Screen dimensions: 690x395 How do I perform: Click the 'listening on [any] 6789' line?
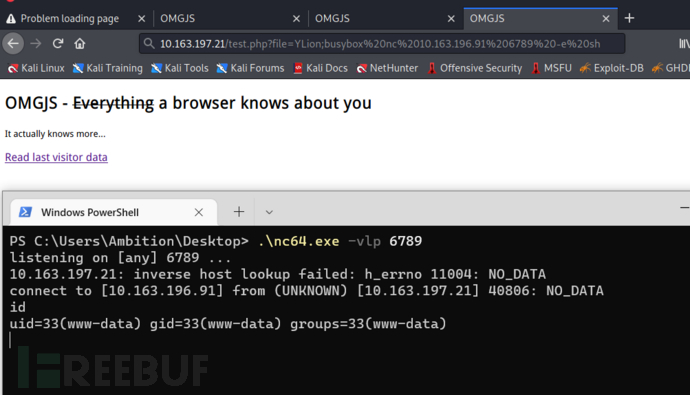120,258
